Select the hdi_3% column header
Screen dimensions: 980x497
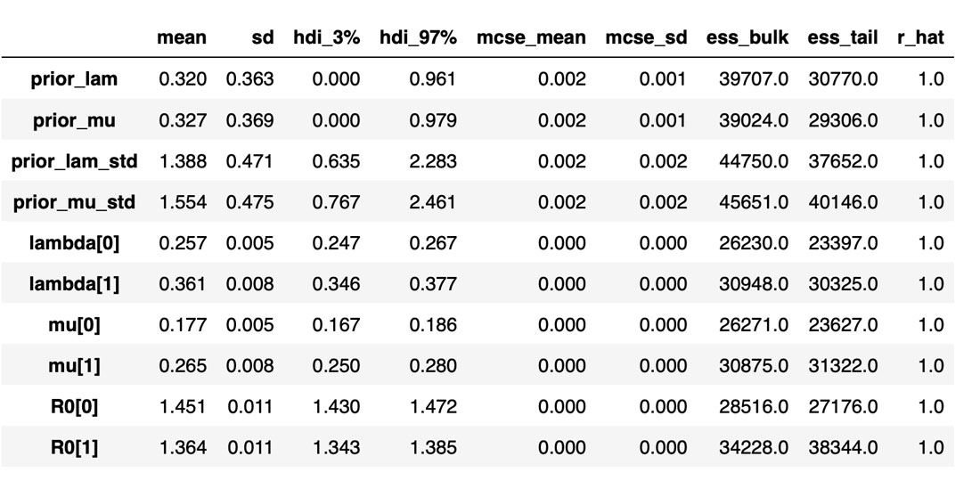pos(327,37)
